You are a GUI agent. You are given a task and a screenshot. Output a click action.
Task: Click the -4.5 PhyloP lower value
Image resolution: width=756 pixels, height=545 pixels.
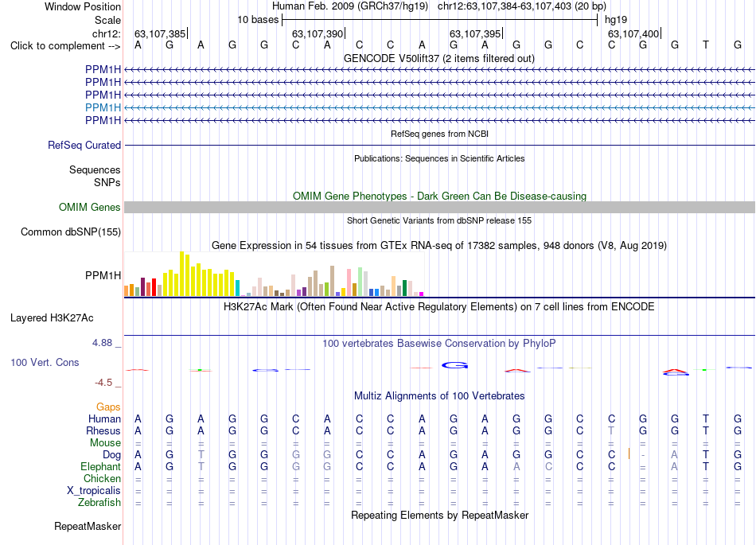pyautogui.click(x=103, y=383)
